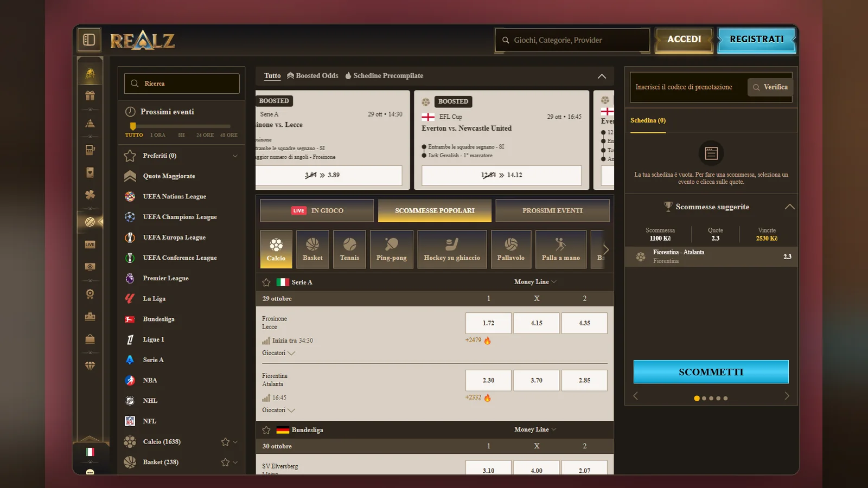This screenshot has width=868, height=488.
Task: Click the Giochi, Categorie, Provider search field
Action: [572, 40]
